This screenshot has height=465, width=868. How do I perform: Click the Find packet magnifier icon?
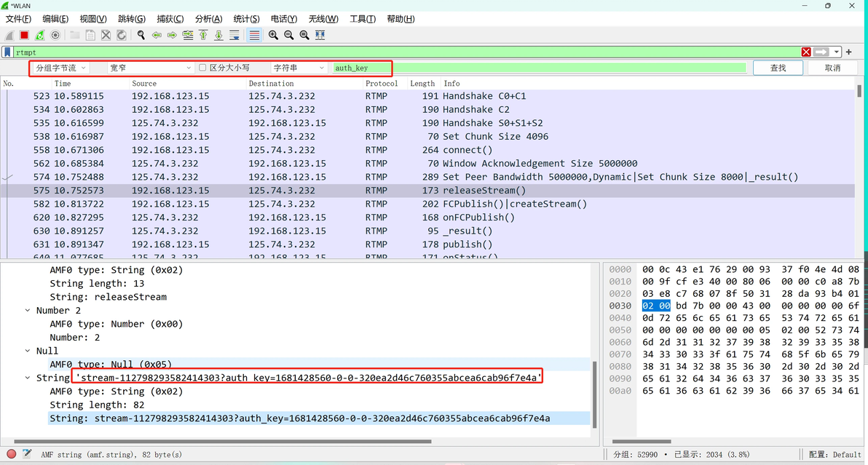(141, 35)
